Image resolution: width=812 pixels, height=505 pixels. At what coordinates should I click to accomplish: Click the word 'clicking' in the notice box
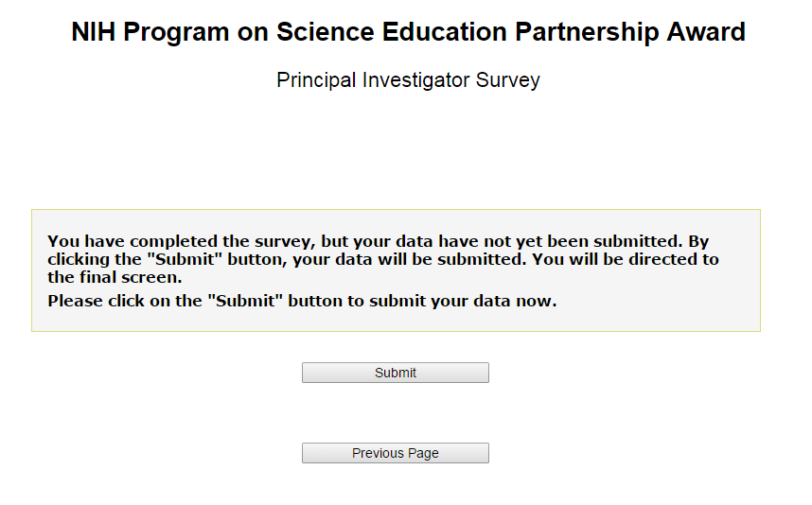point(79,259)
